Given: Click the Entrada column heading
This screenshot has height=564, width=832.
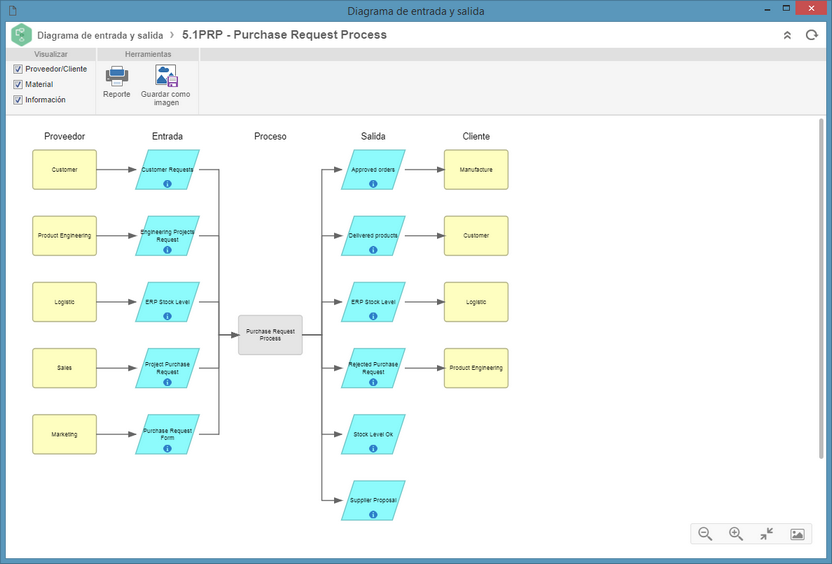Looking at the screenshot, I should pos(167,136).
